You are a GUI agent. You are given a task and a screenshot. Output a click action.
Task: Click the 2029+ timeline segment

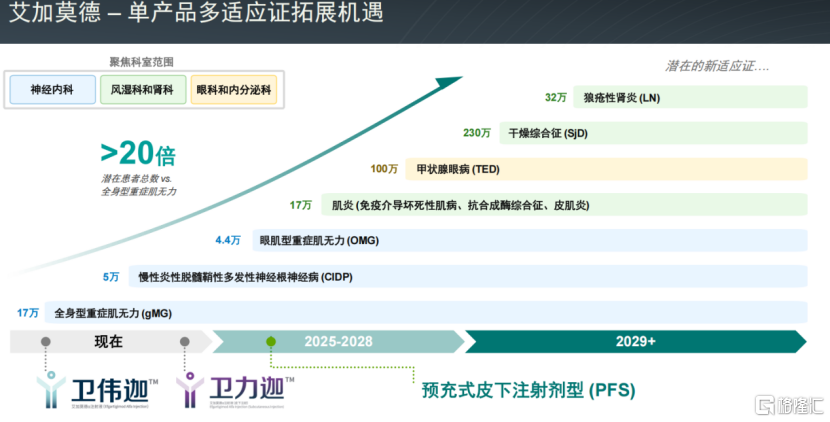pos(635,342)
